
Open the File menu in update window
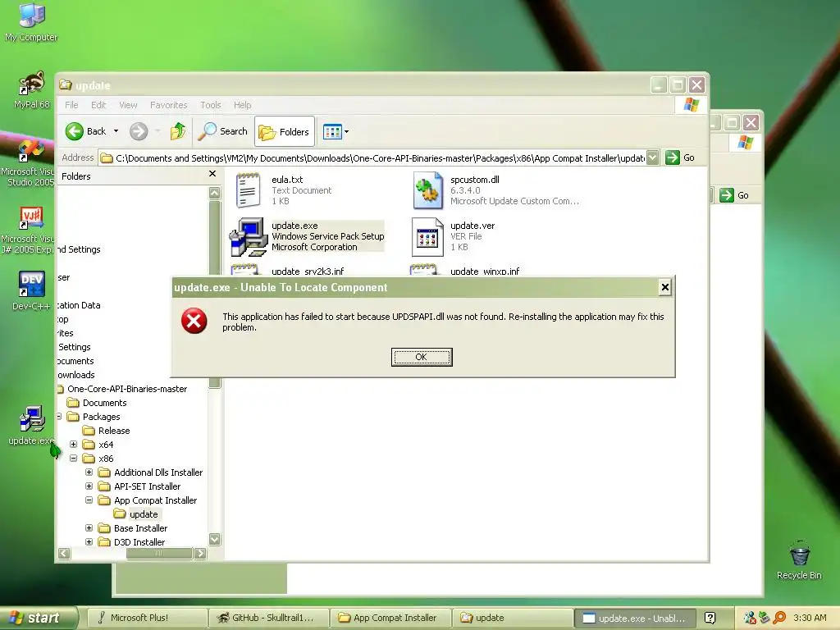[71, 105]
